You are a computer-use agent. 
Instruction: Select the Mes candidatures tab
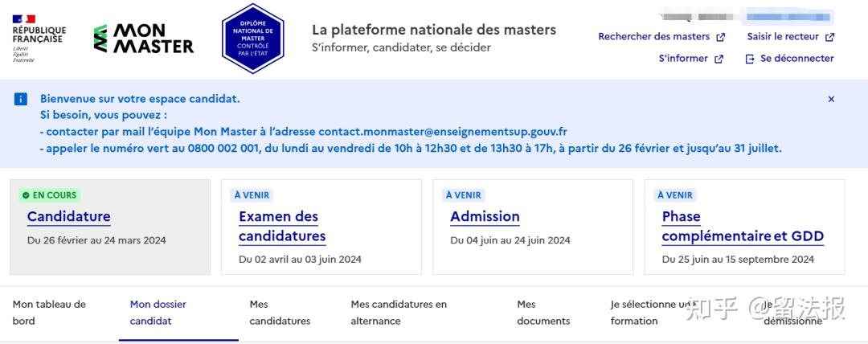(x=280, y=313)
